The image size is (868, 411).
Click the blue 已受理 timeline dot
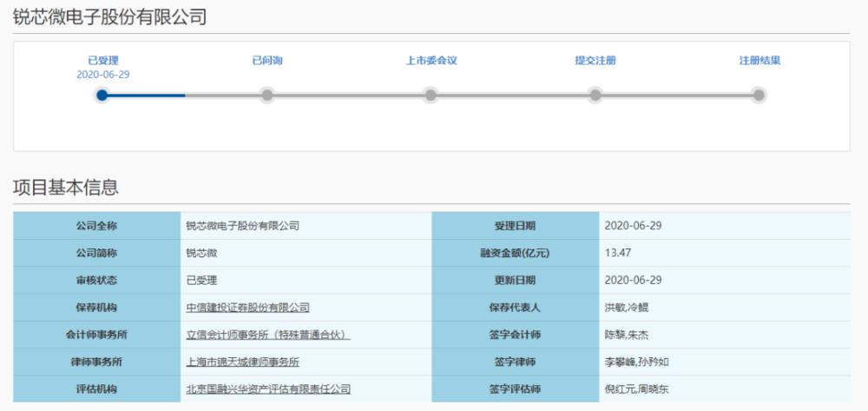coord(102,95)
